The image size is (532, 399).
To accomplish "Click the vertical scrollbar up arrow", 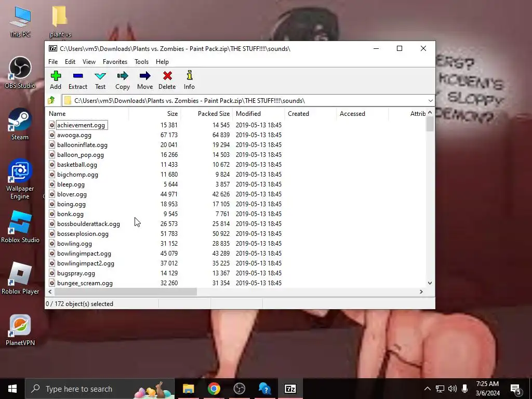I will pyautogui.click(x=430, y=112).
